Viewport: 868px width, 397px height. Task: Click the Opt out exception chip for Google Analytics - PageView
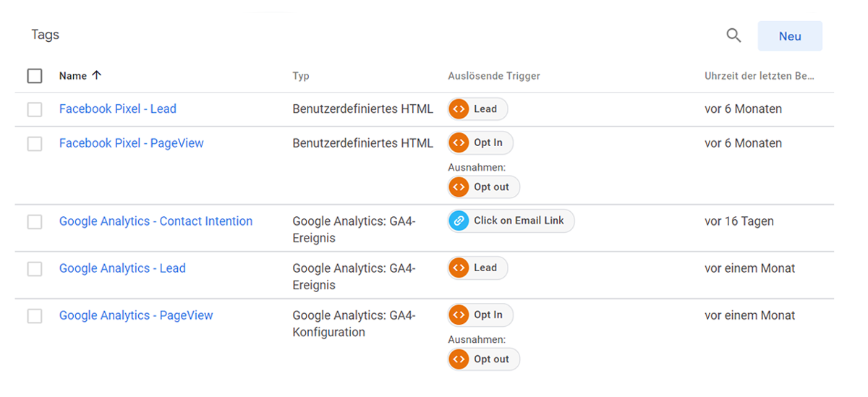483,359
